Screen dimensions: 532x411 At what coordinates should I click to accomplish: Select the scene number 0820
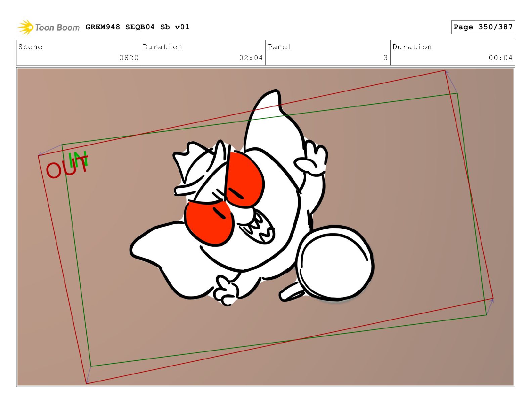tap(129, 58)
